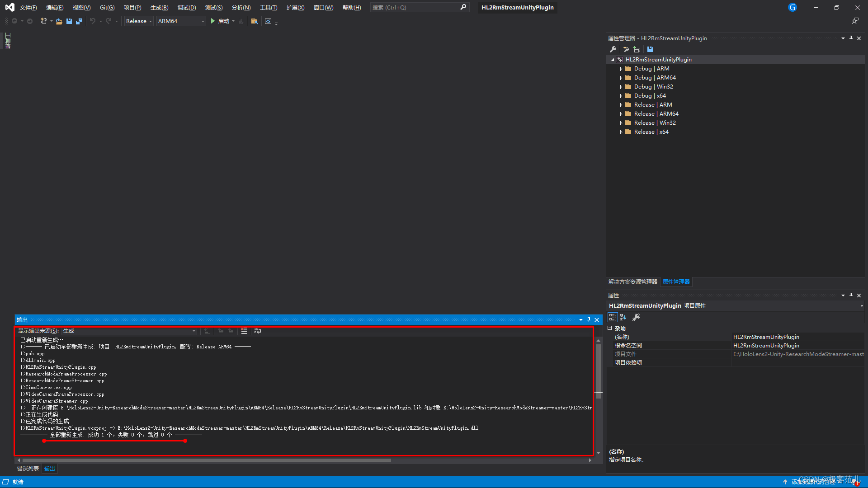The height and width of the screenshot is (488, 868).
Task: Click the search magnifier icon in title bar
Action: pyautogui.click(x=463, y=7)
